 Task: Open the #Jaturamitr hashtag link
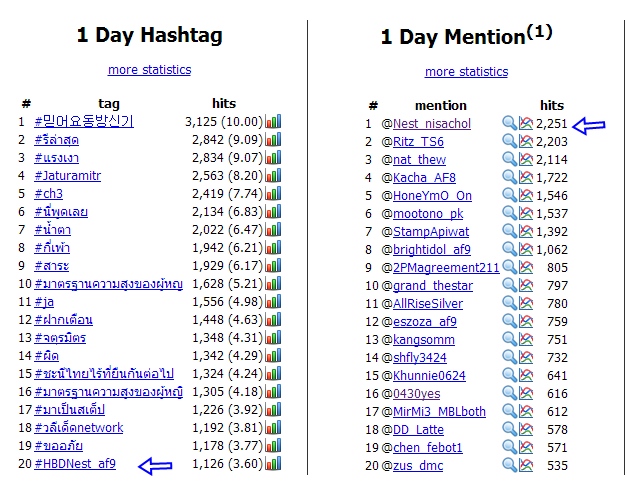(68, 176)
